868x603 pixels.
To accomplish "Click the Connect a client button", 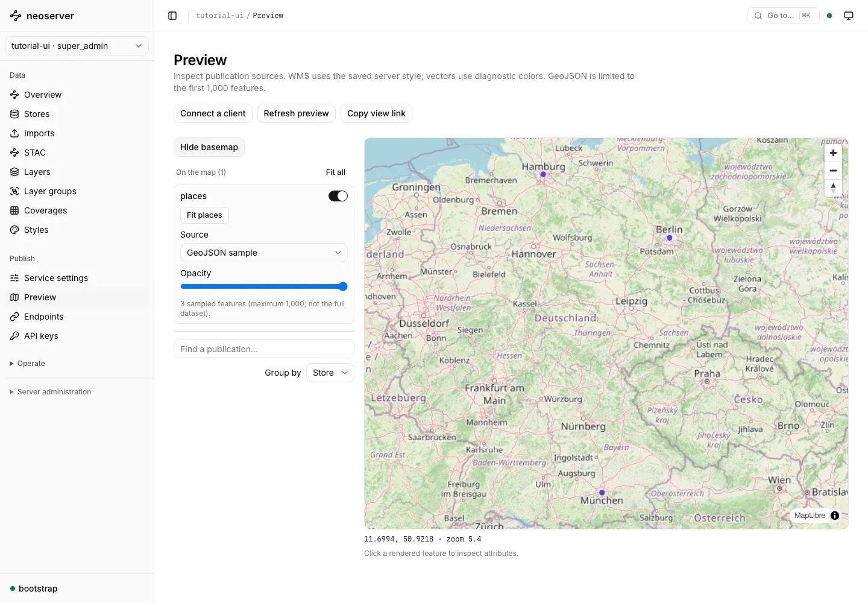I will [213, 113].
